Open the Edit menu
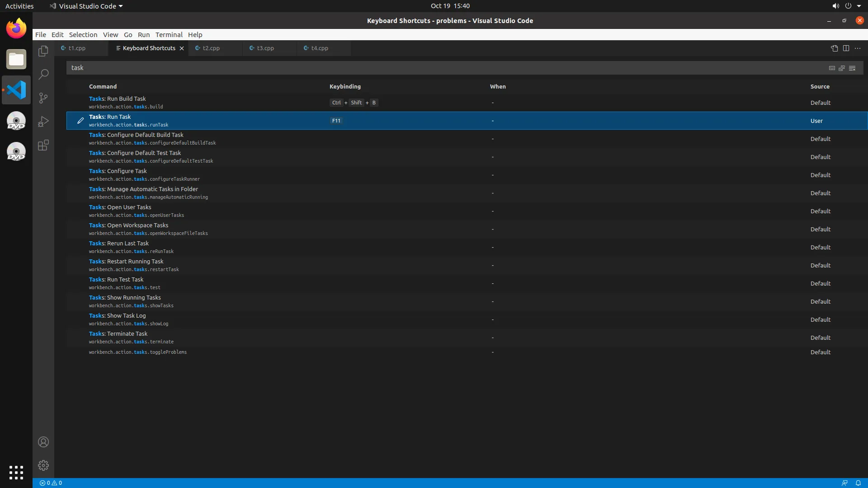The image size is (868, 488). tap(57, 35)
